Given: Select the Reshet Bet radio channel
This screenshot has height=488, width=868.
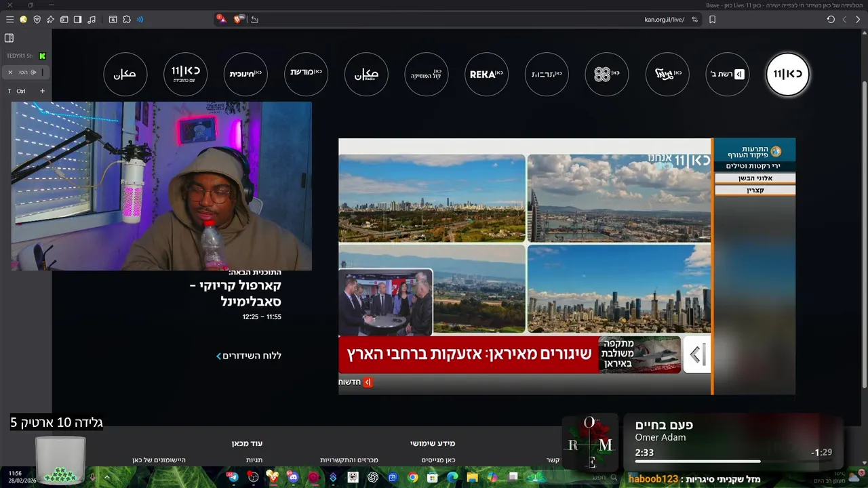Looking at the screenshot, I should (728, 74).
